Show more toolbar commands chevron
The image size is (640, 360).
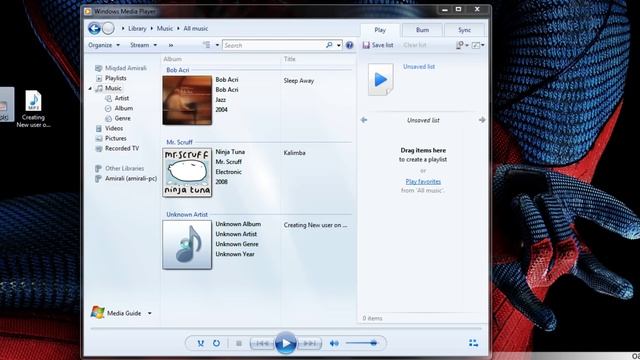point(171,45)
